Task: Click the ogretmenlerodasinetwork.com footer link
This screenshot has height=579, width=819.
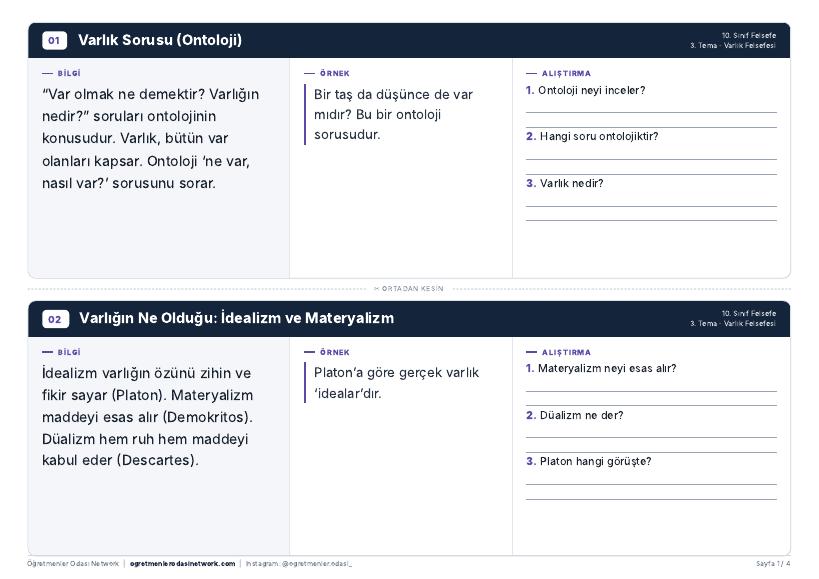Action: tap(182, 563)
